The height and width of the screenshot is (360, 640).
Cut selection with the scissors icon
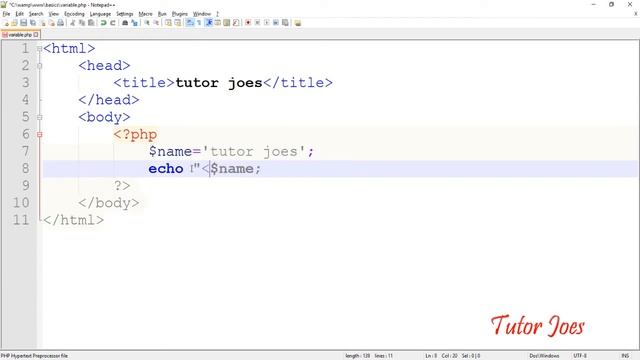point(73,23)
